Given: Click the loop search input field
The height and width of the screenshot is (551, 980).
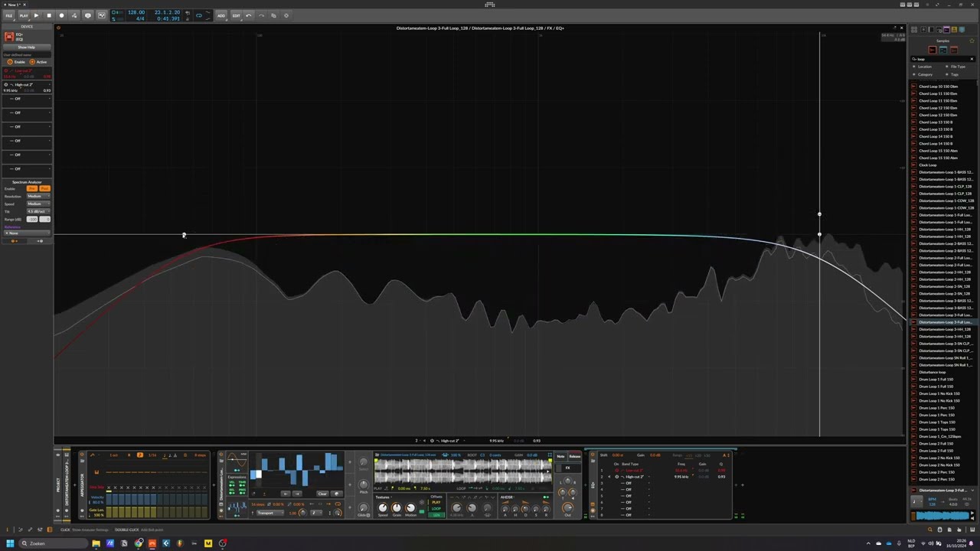Looking at the screenshot, I should point(943,59).
